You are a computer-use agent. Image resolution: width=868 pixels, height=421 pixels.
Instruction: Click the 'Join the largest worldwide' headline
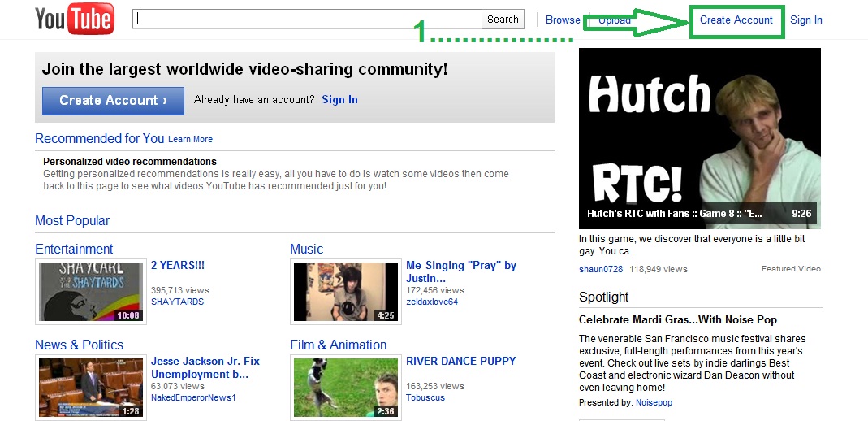244,69
